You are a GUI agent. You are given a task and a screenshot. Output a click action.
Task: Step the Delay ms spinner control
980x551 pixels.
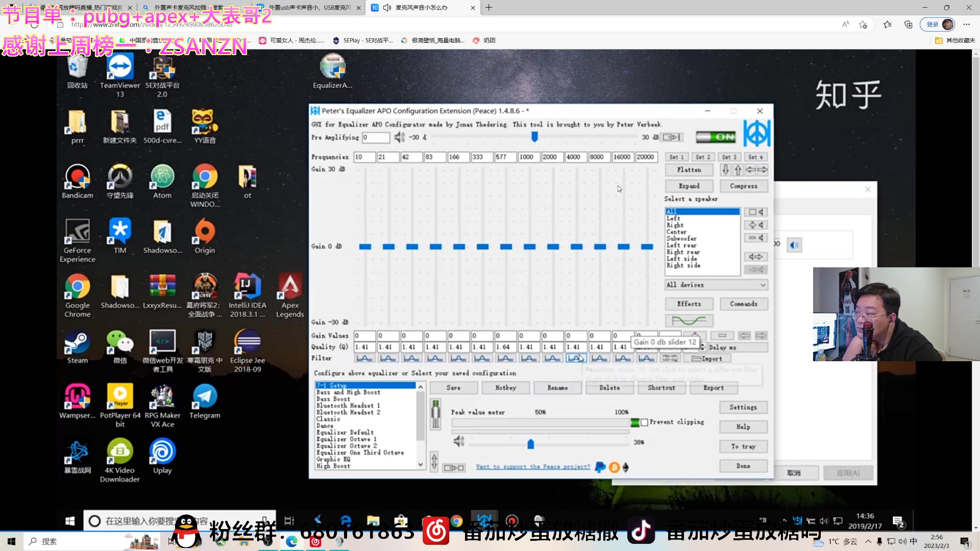pos(702,347)
